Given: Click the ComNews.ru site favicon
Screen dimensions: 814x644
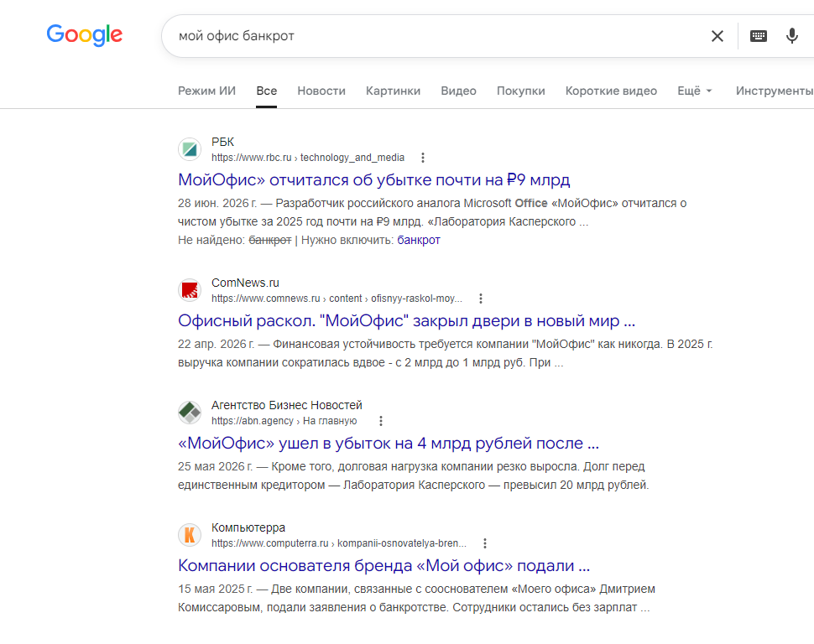Looking at the screenshot, I should coord(190,291).
